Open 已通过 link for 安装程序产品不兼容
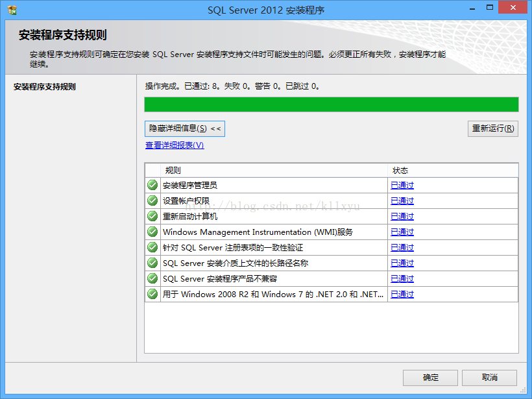The width and height of the screenshot is (532, 399). [x=402, y=279]
